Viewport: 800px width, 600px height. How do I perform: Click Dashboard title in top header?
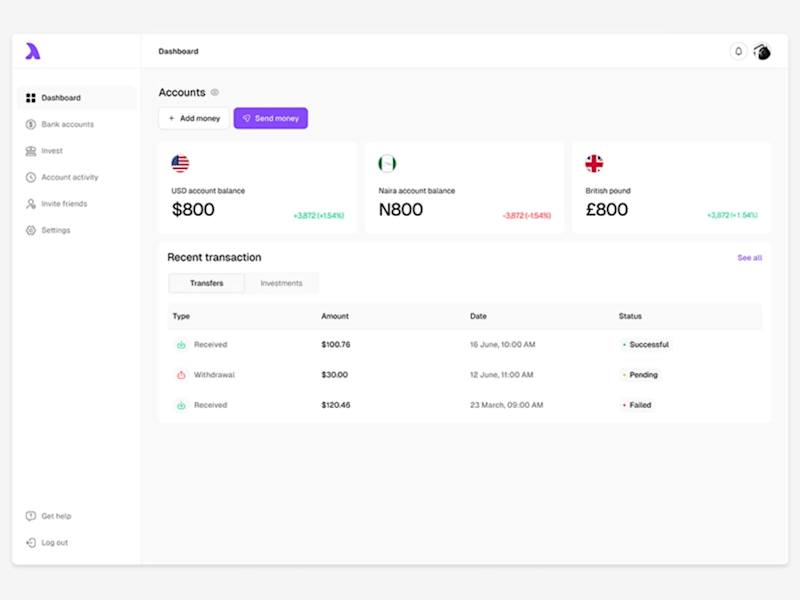point(178,51)
